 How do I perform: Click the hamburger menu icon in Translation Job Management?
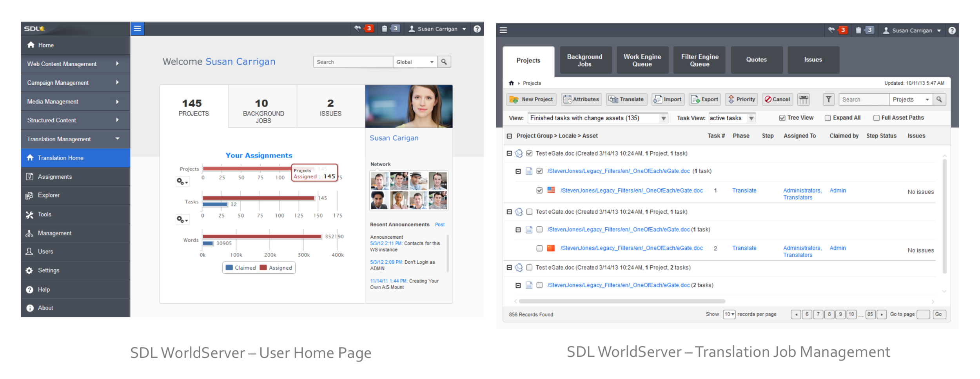click(x=503, y=30)
